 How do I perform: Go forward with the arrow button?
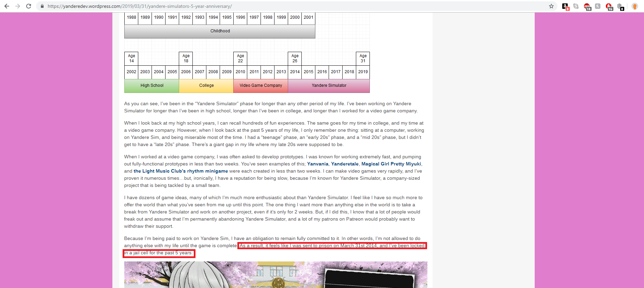pyautogui.click(x=18, y=6)
